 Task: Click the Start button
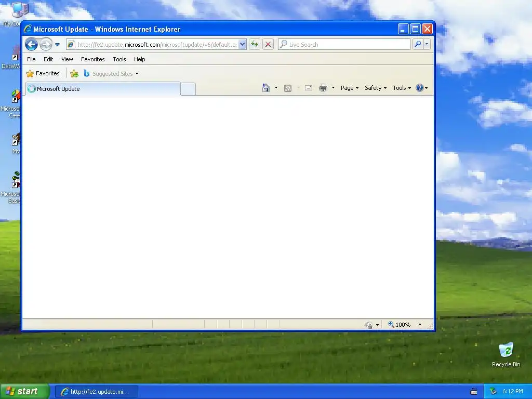pos(24,392)
